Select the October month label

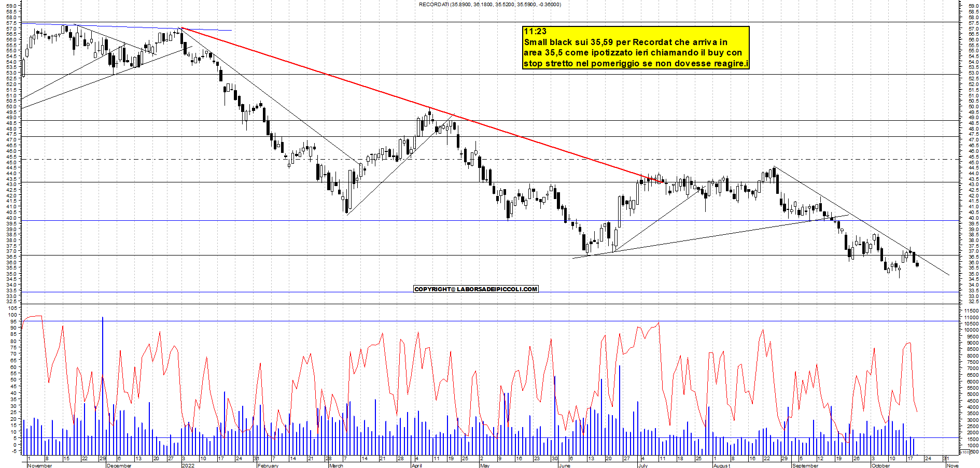[x=881, y=465]
